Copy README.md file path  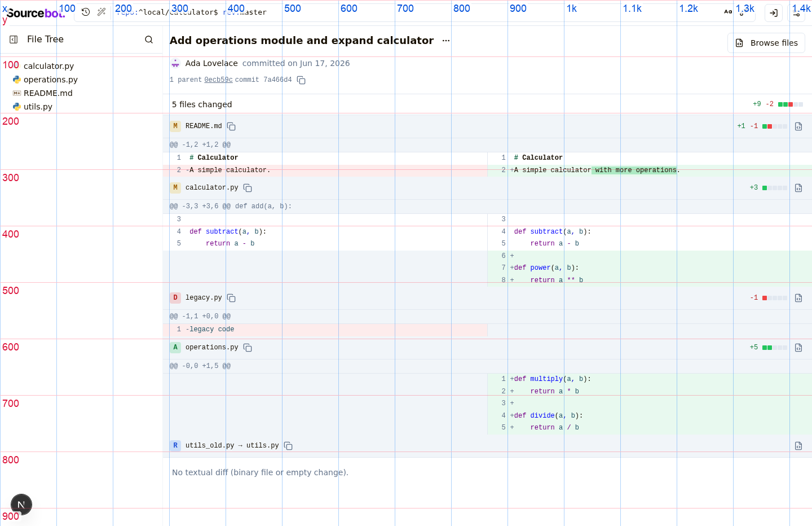tap(231, 126)
